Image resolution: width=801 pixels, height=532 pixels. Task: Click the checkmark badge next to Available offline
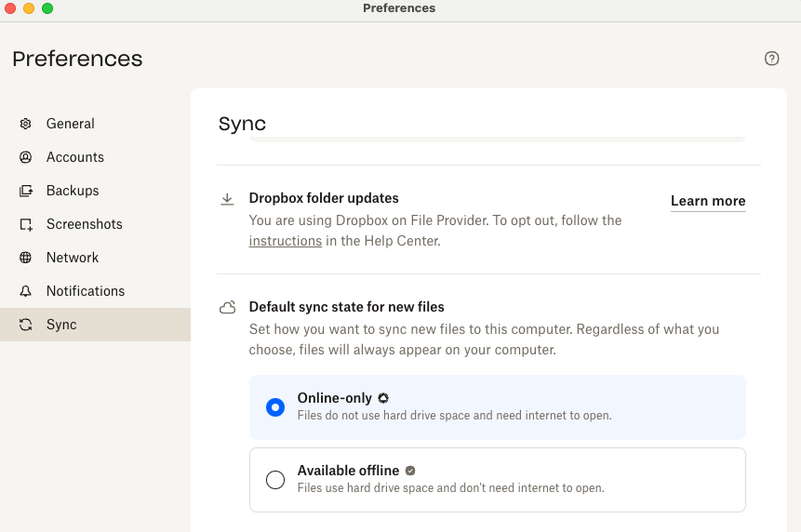pyautogui.click(x=410, y=471)
